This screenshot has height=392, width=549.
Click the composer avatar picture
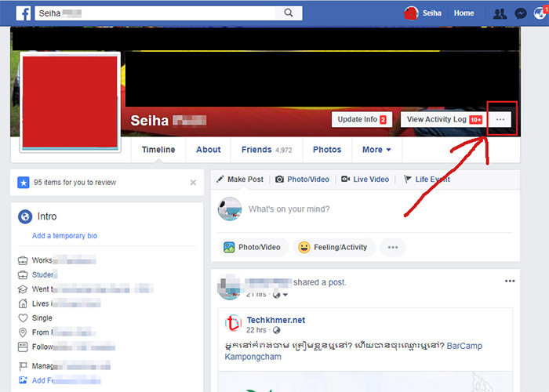(230, 209)
